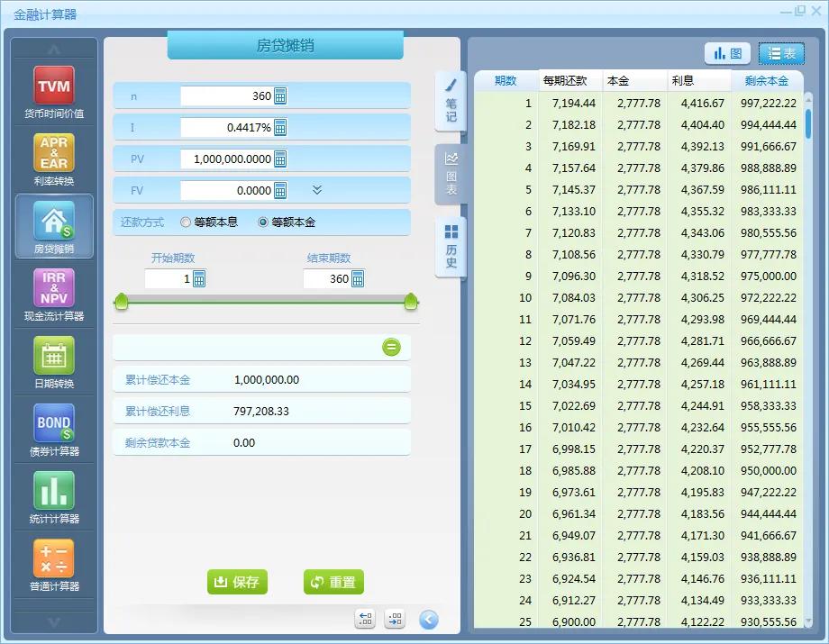
Task: Click the left handle of the period slider
Action: pos(122,301)
